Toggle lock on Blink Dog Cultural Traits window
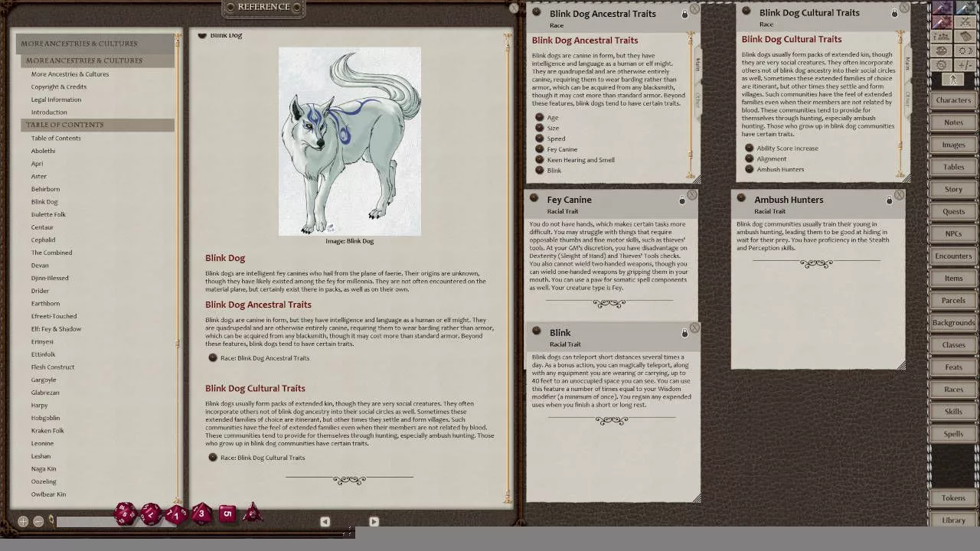Screen dimensions: 980x551 click(x=894, y=13)
